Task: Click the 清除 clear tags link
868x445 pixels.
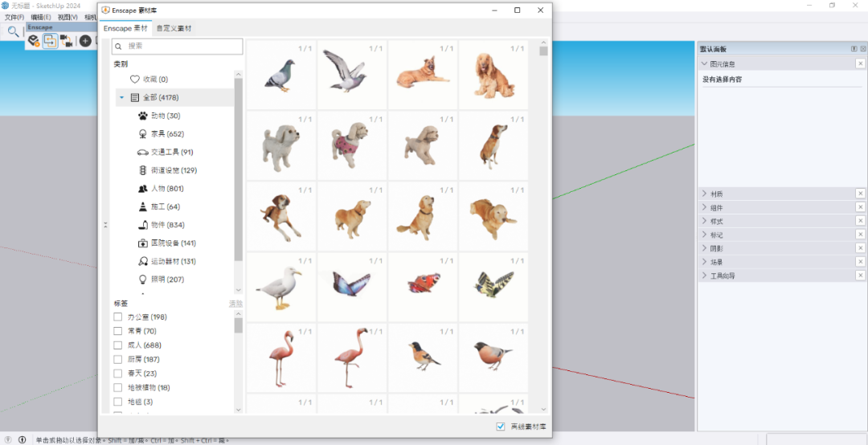Action: (x=235, y=304)
